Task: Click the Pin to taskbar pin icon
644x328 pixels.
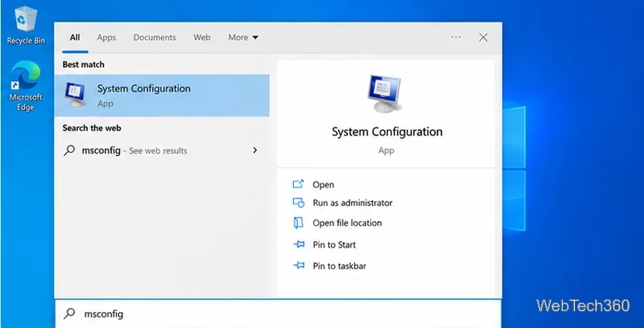Action: click(x=299, y=265)
